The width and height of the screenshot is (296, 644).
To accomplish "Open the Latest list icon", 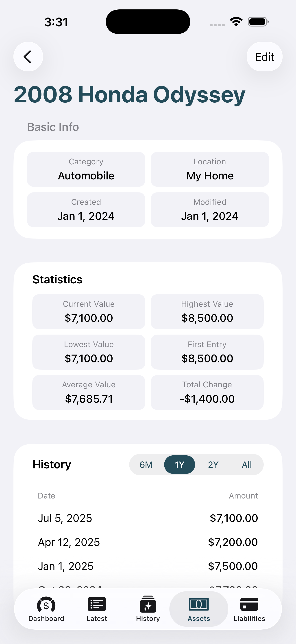I will pos(97,604).
